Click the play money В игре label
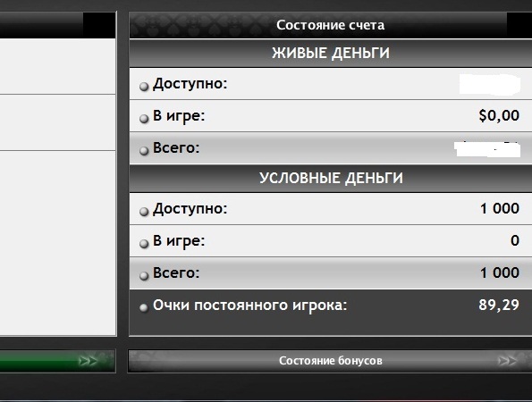Screen dimensions: 532x402 point(179,241)
